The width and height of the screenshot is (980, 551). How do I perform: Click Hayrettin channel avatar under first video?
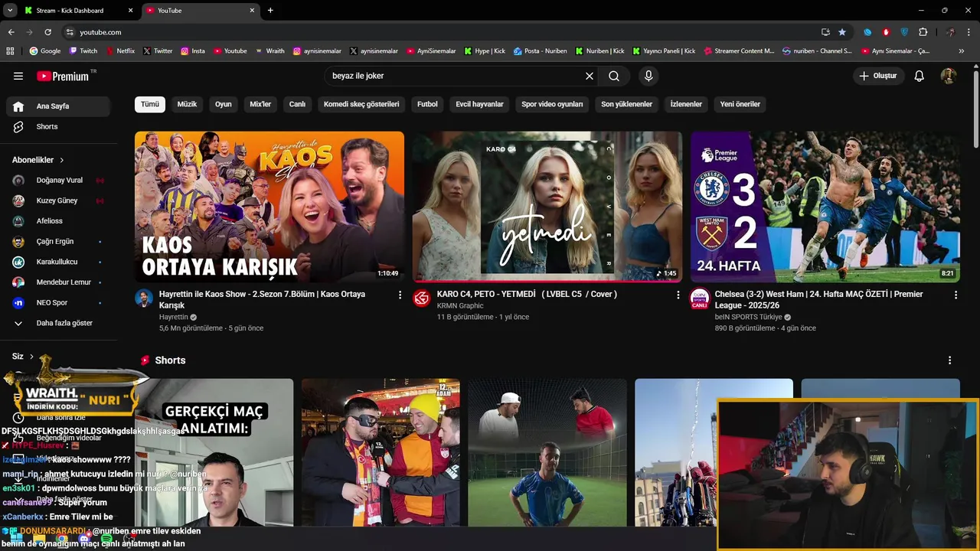coord(144,298)
